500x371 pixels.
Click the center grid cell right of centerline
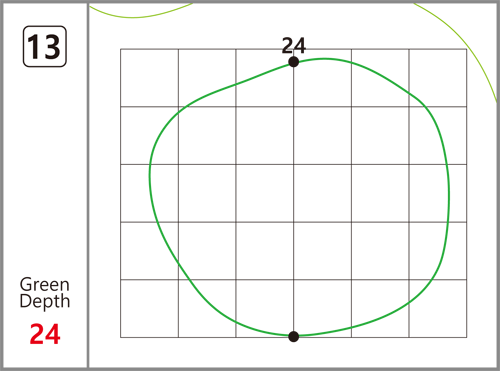tap(322, 193)
